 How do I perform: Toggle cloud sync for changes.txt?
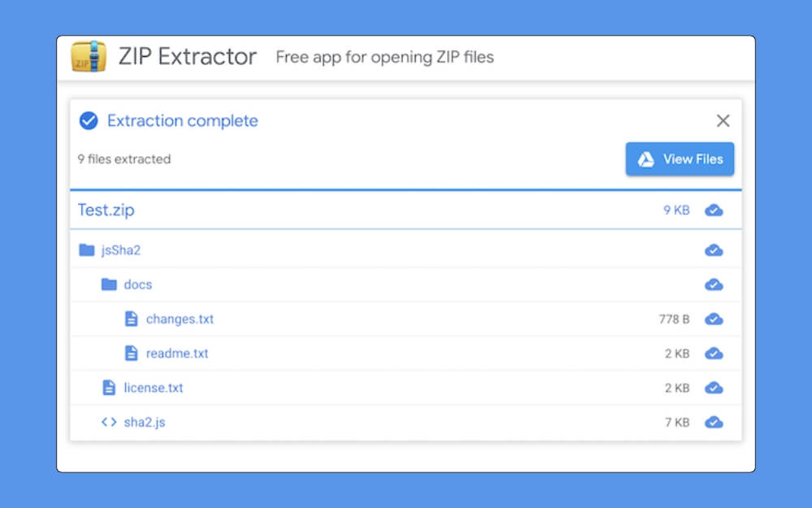click(714, 319)
